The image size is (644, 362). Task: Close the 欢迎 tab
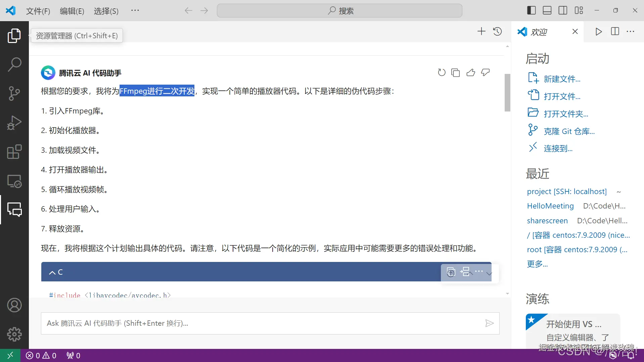(575, 32)
